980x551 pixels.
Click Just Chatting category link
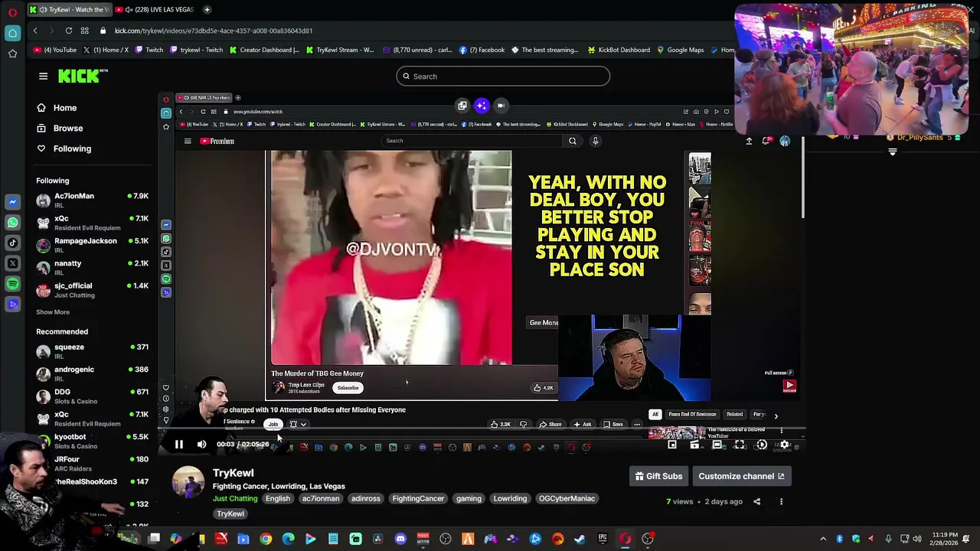235,499
